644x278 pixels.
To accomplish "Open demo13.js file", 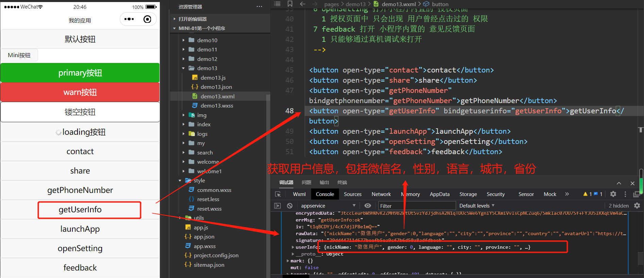I will coord(213,78).
